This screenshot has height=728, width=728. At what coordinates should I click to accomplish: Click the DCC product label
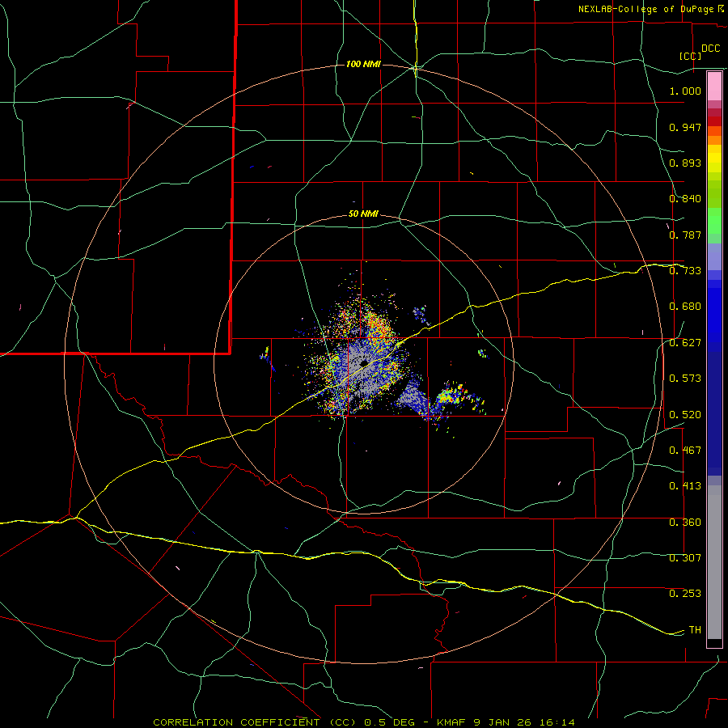coord(711,49)
